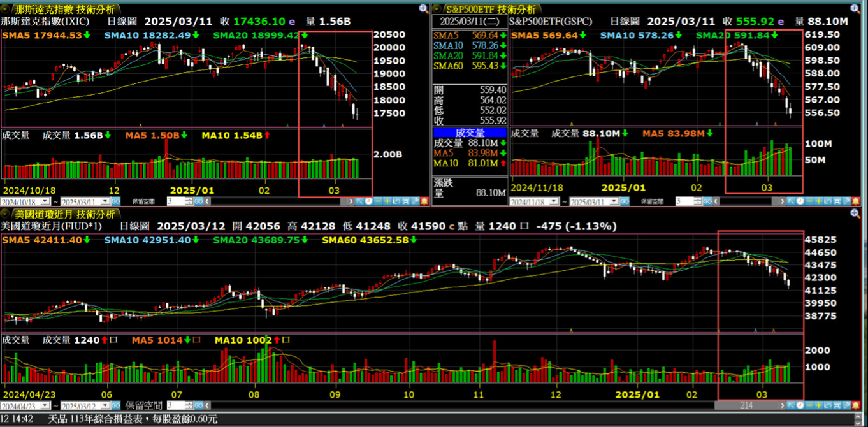Click left arrow of S&P500ETF chart scrollbar

tap(716, 201)
